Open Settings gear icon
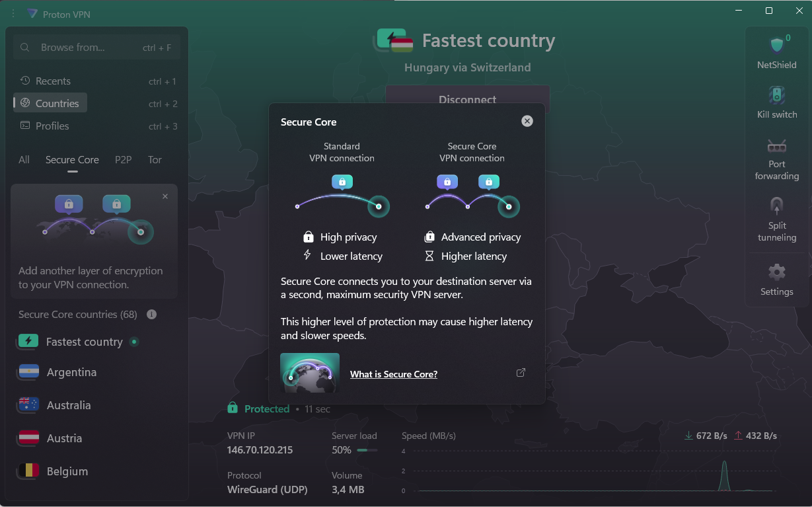This screenshot has width=812, height=507. pyautogui.click(x=777, y=272)
